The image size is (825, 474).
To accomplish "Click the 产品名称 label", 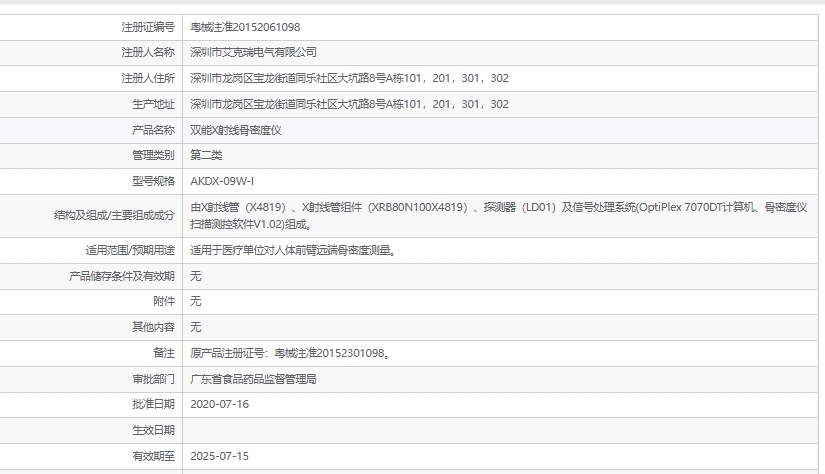I will pos(153,130).
